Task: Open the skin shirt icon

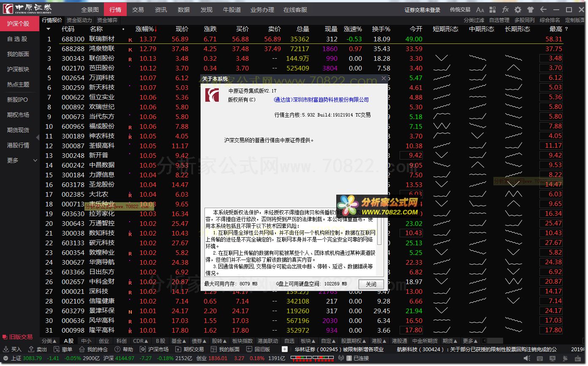Action: 531,9
